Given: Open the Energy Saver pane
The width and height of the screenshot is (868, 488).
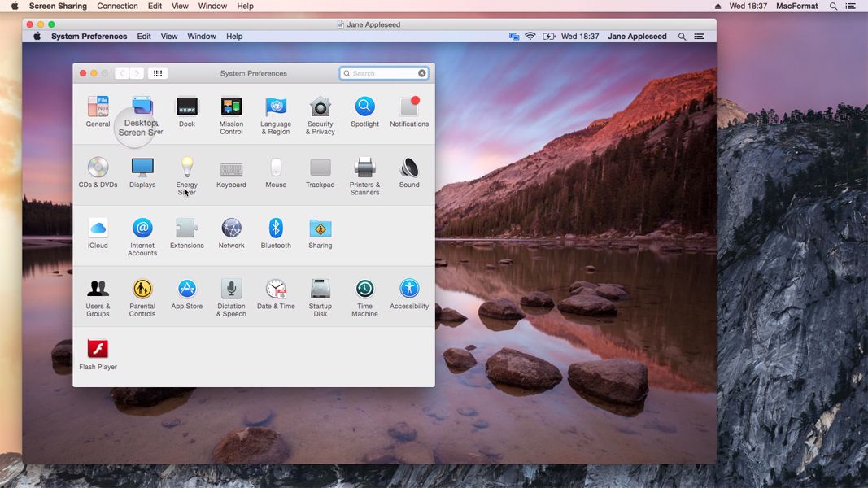Looking at the screenshot, I should (x=186, y=168).
